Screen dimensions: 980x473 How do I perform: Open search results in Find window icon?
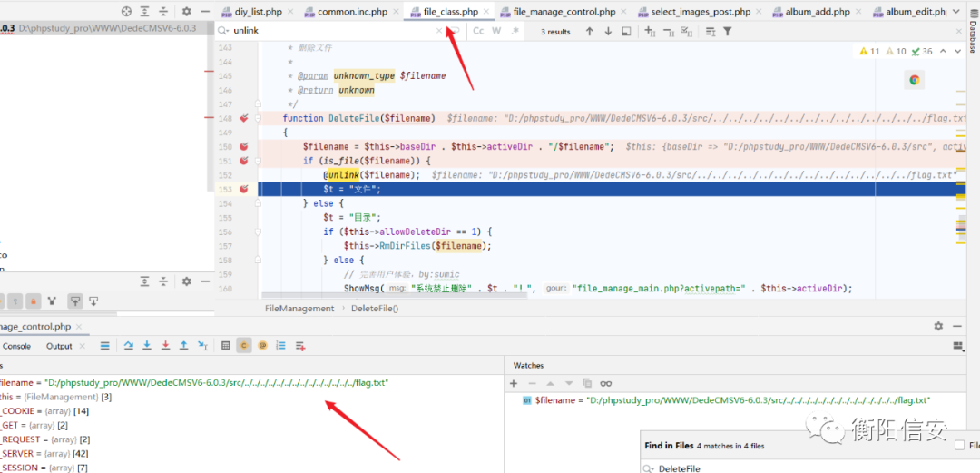click(x=626, y=31)
